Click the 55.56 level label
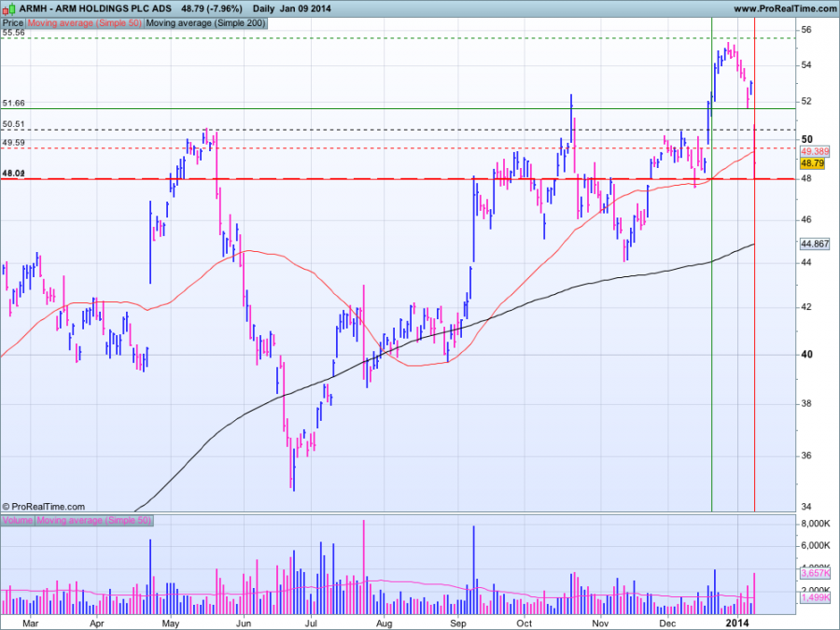Screen dimensions: 840x630 pos(13,33)
